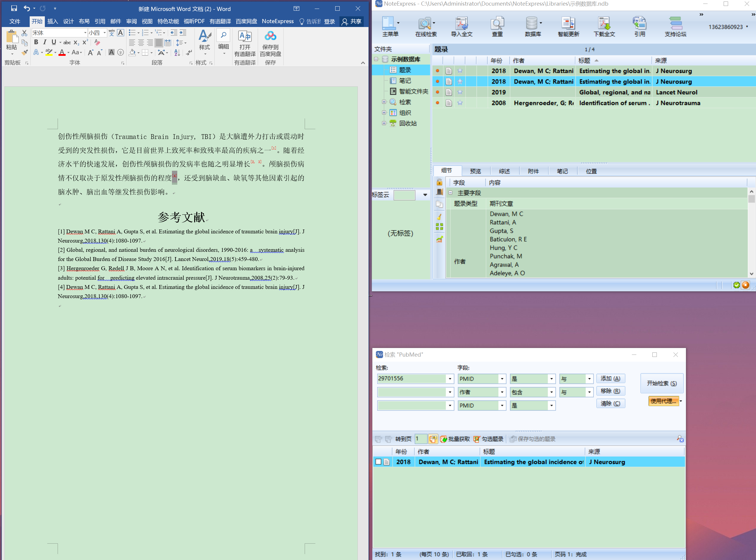Switch to the 笔记 details tab
The height and width of the screenshot is (560, 756).
tap(562, 171)
